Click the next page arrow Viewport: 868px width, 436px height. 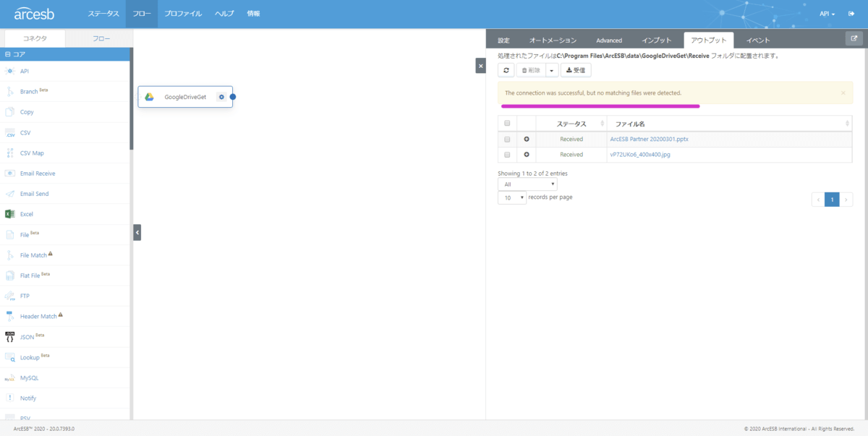(x=846, y=200)
